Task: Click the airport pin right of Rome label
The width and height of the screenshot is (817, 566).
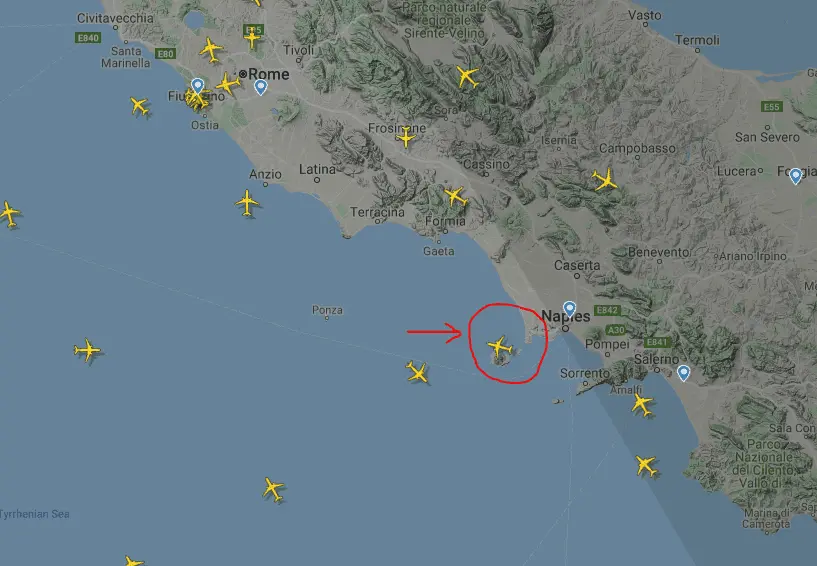Action: click(261, 87)
